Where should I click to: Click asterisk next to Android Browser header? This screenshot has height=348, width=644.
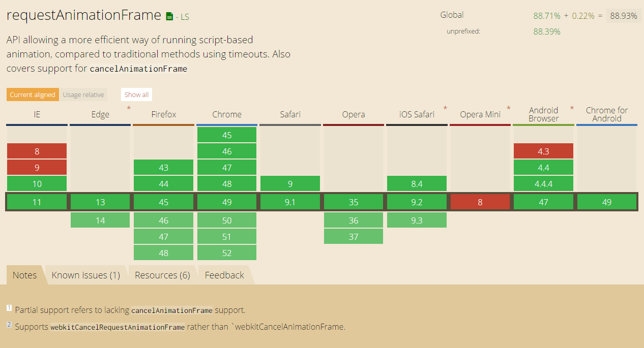pos(572,108)
